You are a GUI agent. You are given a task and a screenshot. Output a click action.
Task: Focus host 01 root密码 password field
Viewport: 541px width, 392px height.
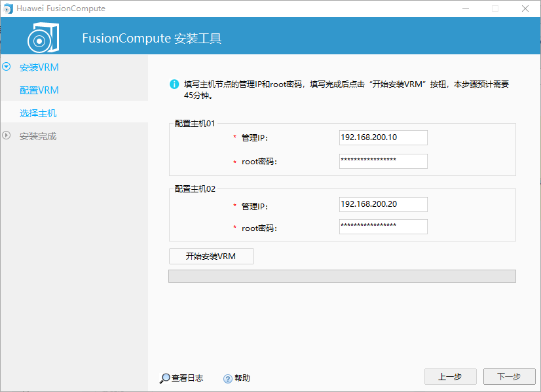click(x=383, y=161)
